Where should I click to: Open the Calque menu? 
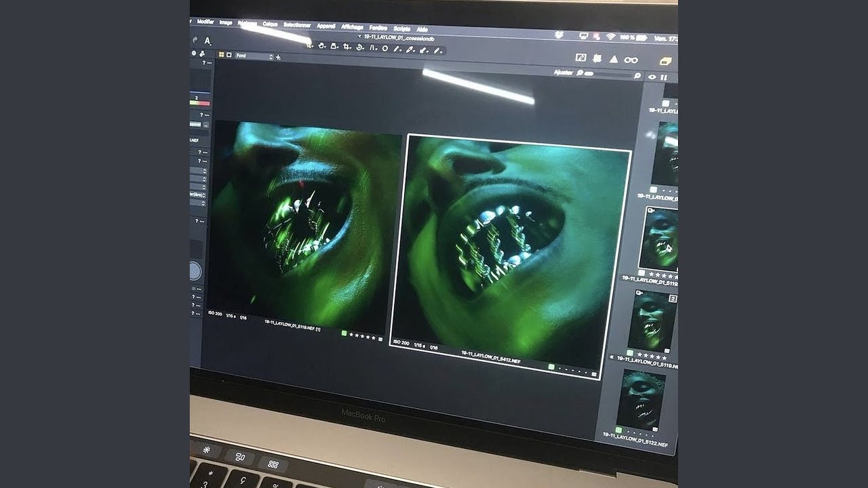(270, 24)
